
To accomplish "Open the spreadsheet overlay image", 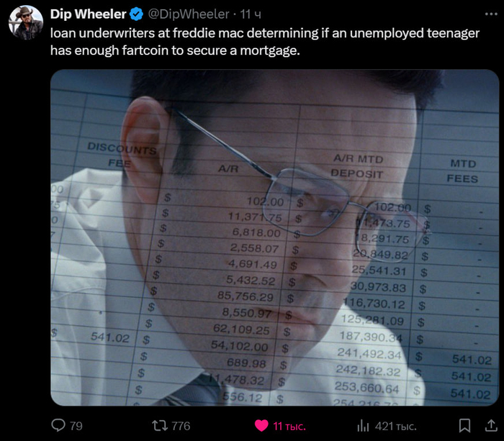I will tap(274, 237).
